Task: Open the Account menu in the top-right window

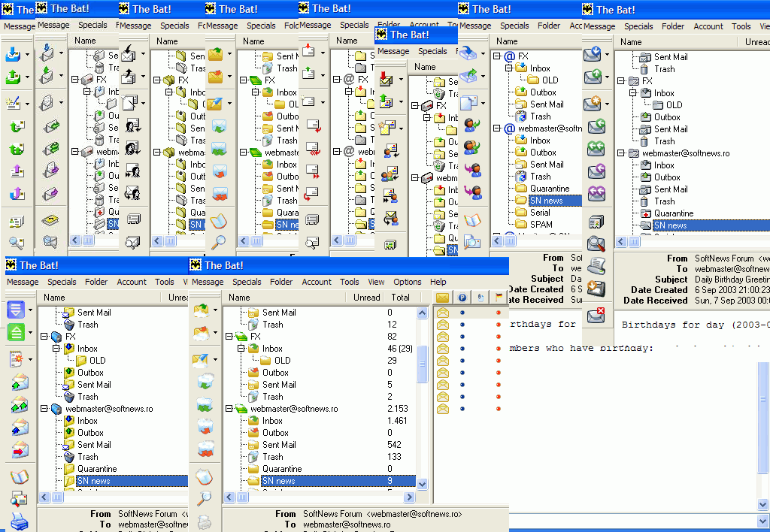Action: tap(708, 26)
